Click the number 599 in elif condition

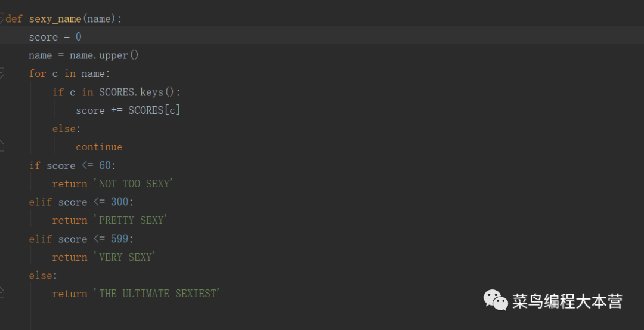119,239
